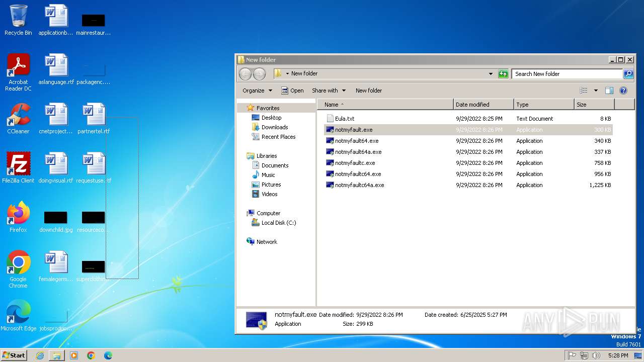The width and height of the screenshot is (644, 362).
Task: Open the Recycle Bin desktop icon
Action: click(18, 20)
